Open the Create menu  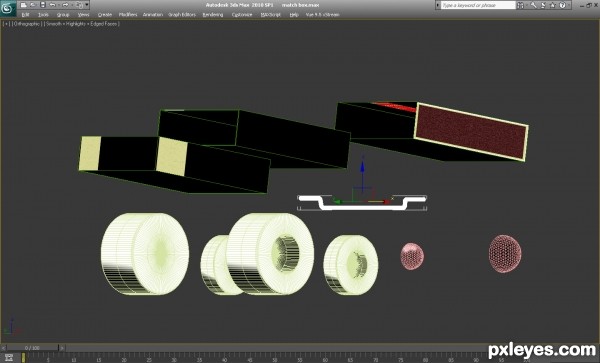(104, 15)
